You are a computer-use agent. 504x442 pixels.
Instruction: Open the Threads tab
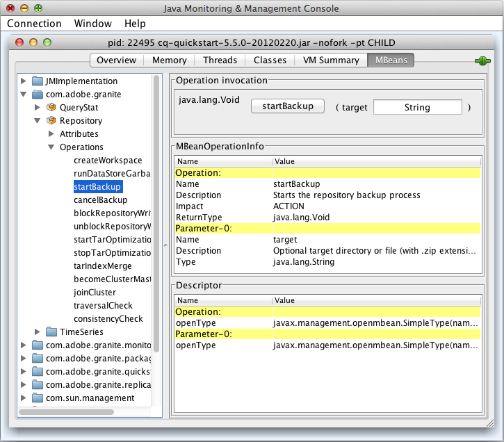pyautogui.click(x=220, y=60)
